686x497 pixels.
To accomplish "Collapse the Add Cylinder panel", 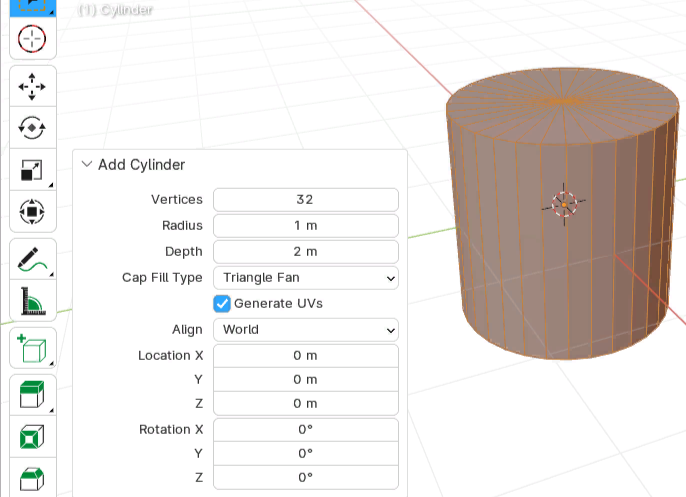I will click(87, 164).
